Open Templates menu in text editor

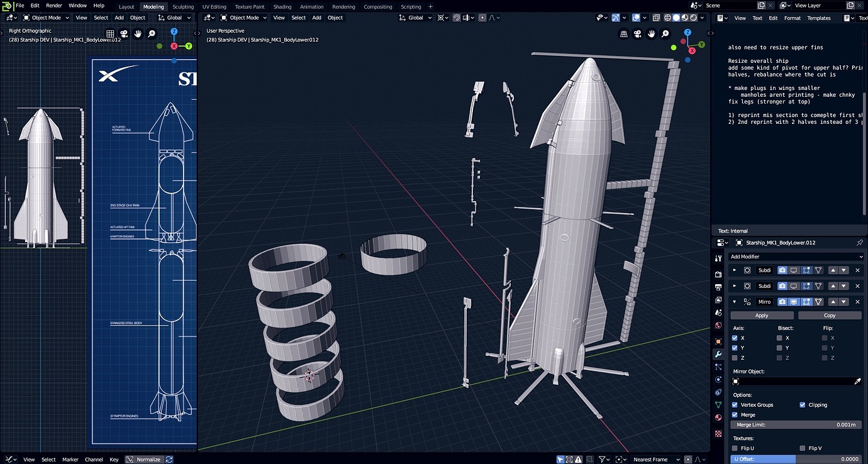(819, 18)
